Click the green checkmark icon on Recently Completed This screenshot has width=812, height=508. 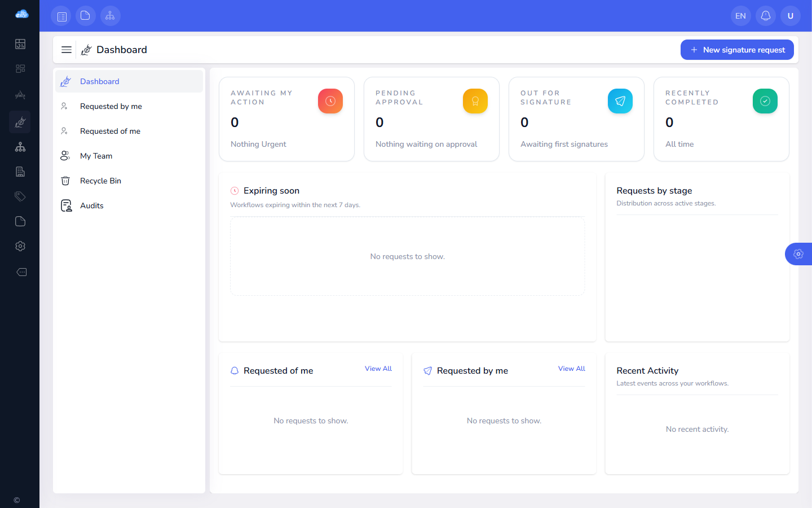(x=765, y=101)
